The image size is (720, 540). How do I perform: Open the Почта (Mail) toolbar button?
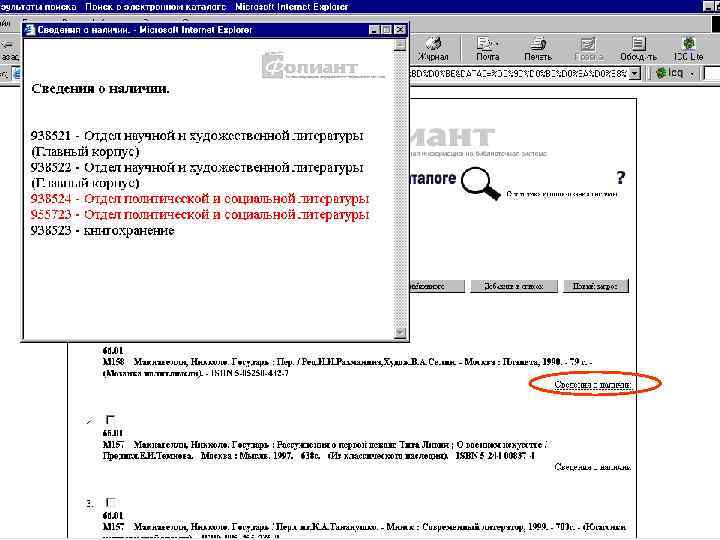[487, 49]
